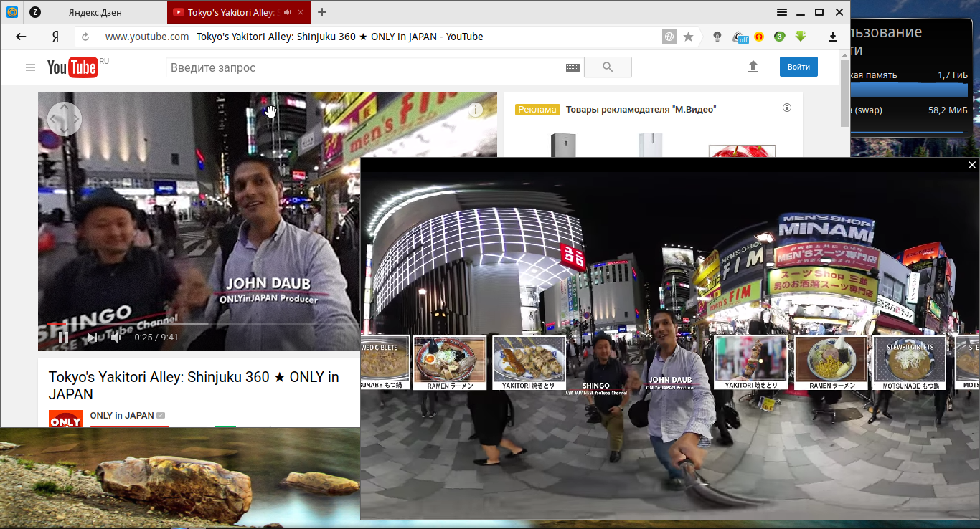Open the video info cards icon
The height and width of the screenshot is (529, 980).
[x=475, y=110]
